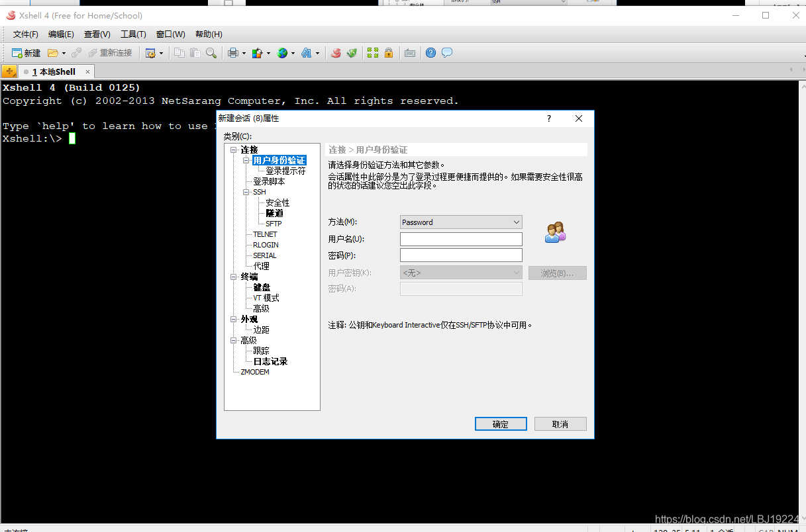Select VT 模式 in the category tree
This screenshot has height=532, width=806.
(x=266, y=298)
